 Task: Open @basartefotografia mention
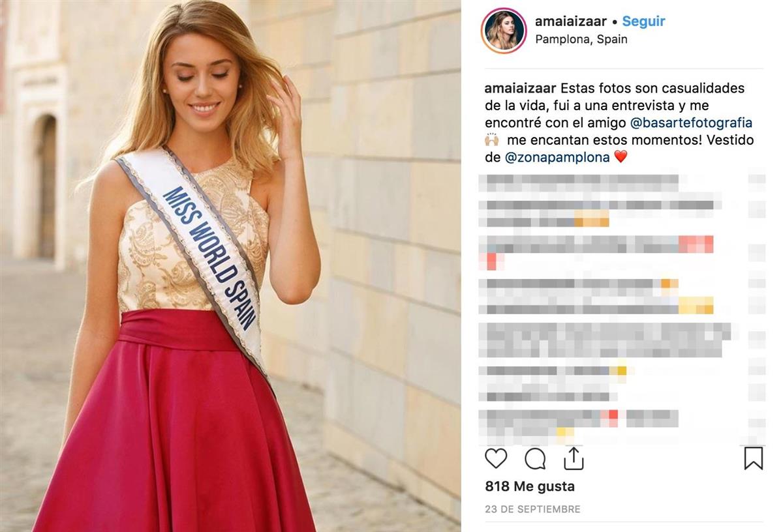(691, 123)
